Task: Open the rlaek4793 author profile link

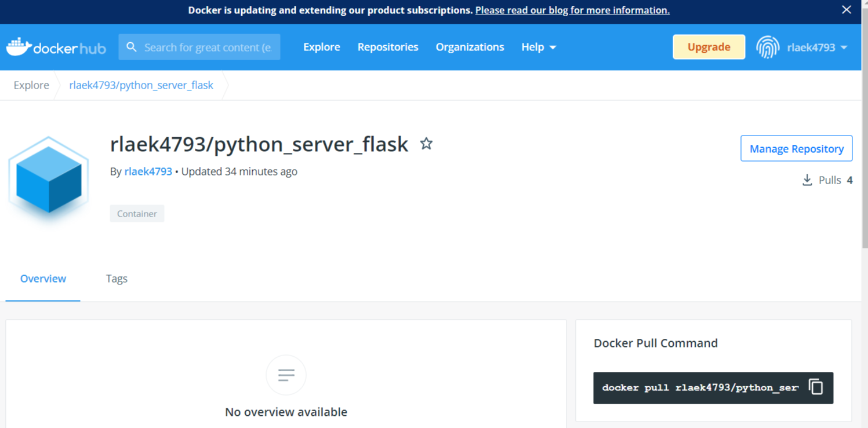Action: pyautogui.click(x=148, y=171)
